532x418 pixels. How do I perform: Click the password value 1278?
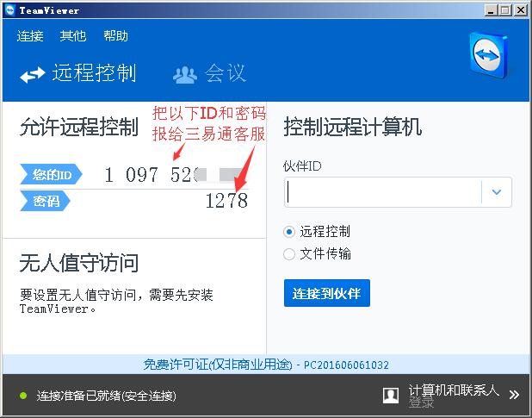click(x=226, y=201)
